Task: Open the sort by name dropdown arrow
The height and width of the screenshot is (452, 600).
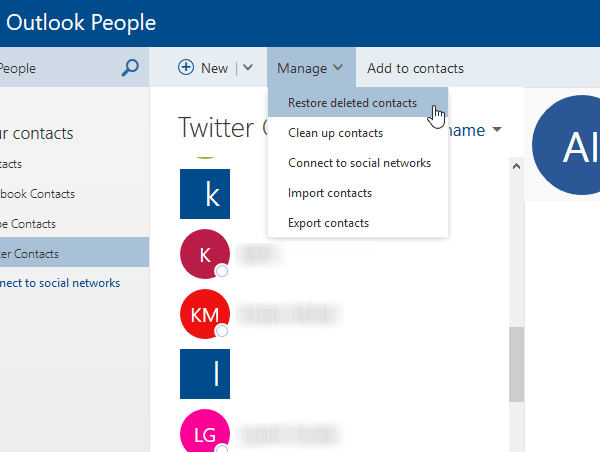Action: (x=497, y=129)
